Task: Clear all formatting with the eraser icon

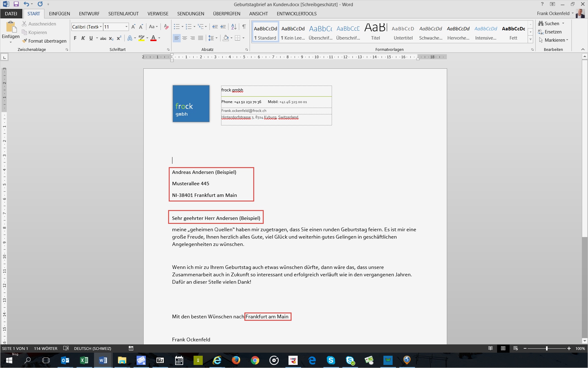Action: coord(166,27)
